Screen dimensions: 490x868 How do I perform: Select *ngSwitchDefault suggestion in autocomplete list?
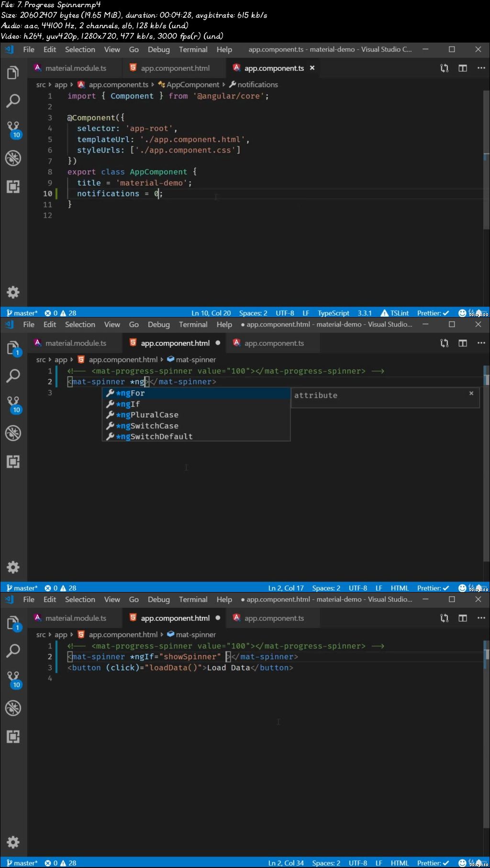click(196, 437)
